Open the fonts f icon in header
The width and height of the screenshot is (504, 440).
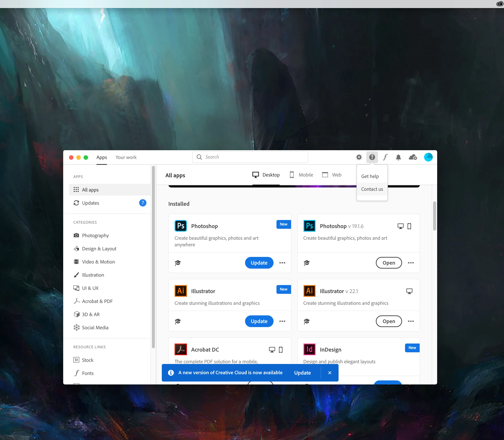point(385,157)
